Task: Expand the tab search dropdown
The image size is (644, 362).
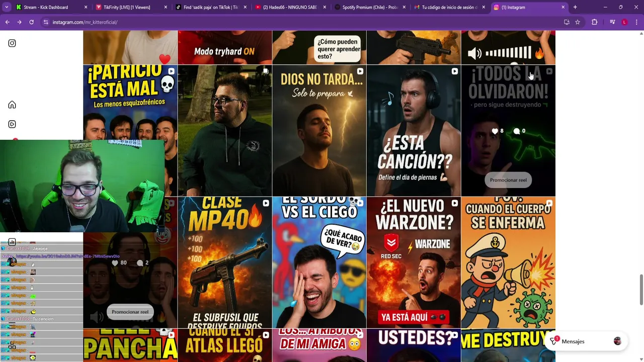Action: point(7,7)
